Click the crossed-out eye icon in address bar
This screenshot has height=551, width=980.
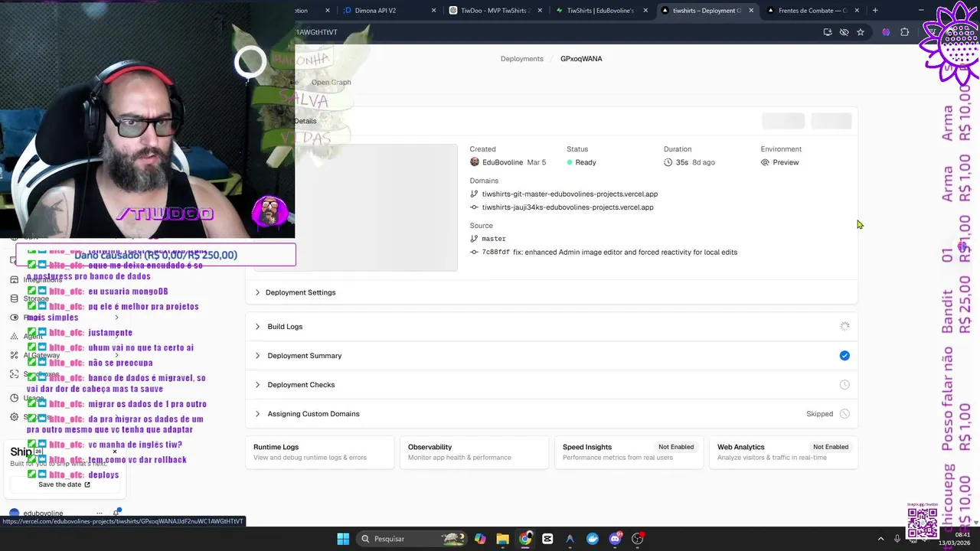click(844, 32)
